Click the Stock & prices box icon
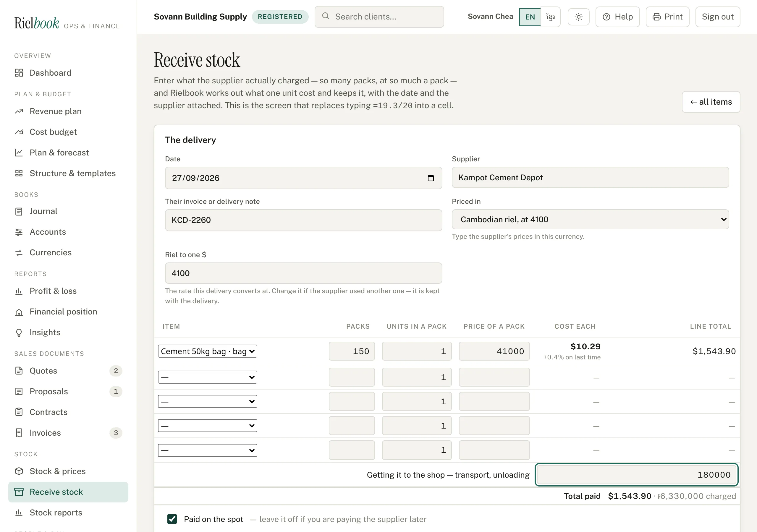Viewport: 757px width, 532px height. tap(19, 471)
